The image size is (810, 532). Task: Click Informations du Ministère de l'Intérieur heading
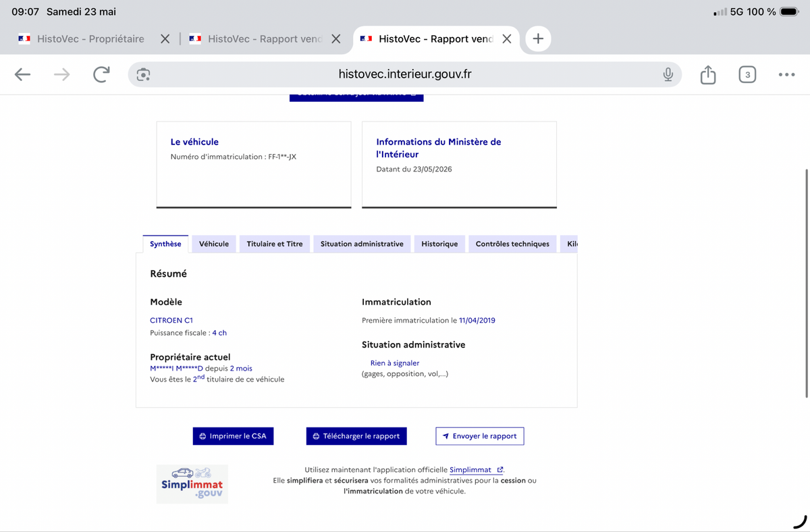coord(439,148)
